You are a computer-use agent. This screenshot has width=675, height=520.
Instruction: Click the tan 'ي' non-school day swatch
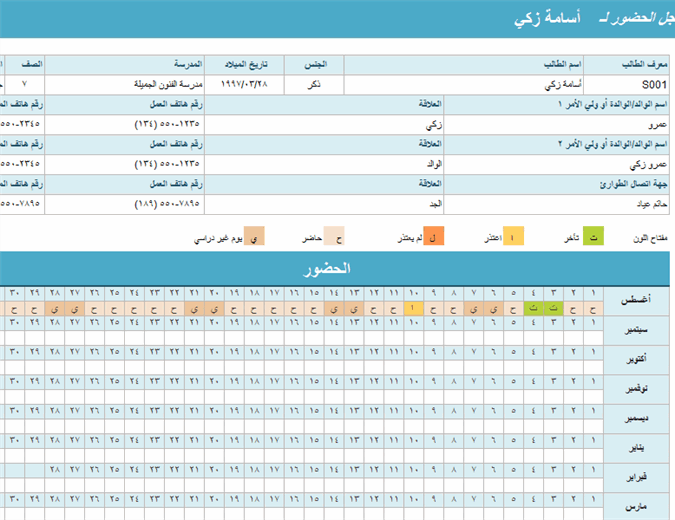pos(254,236)
